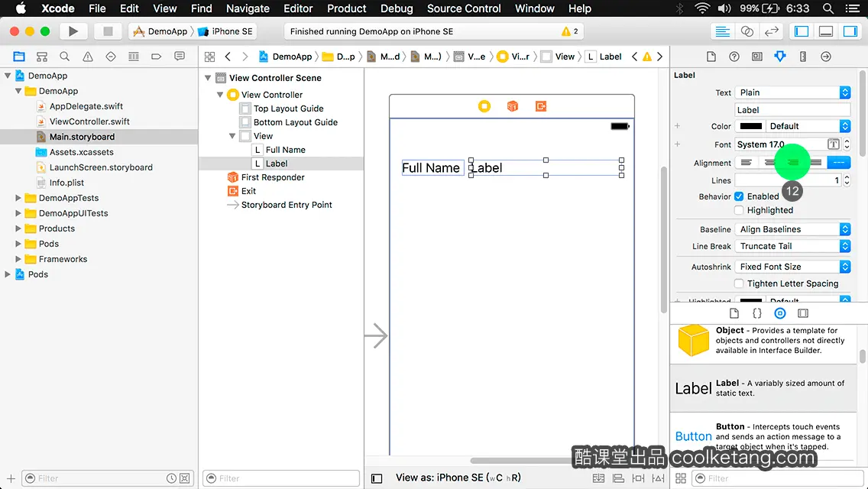Select the Full Name label in outline

[x=285, y=150]
